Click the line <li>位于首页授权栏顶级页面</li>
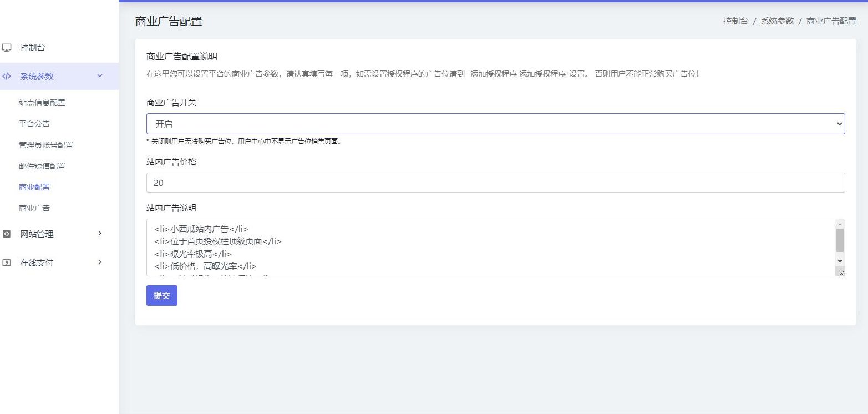868x414 pixels. [218, 241]
